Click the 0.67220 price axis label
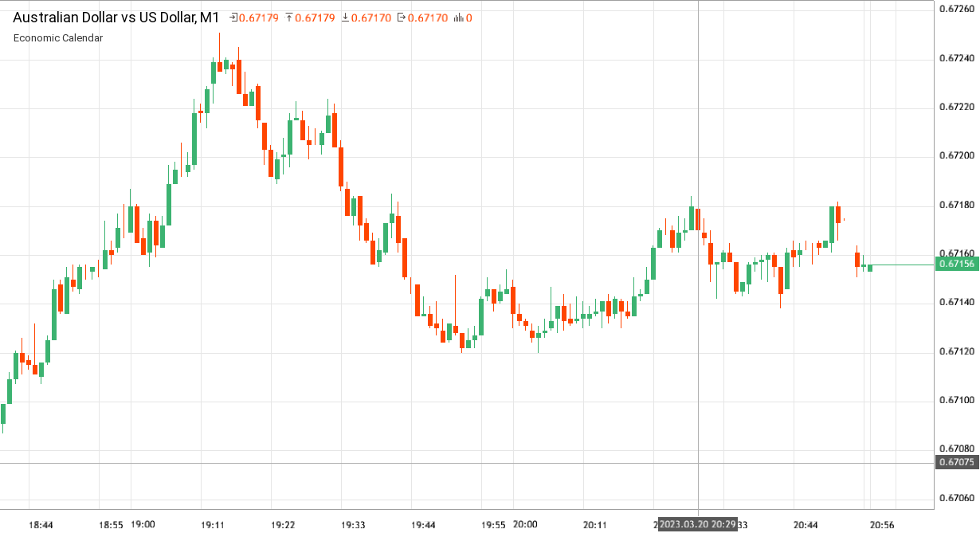Screen dimensions: 980x537 click(x=957, y=107)
